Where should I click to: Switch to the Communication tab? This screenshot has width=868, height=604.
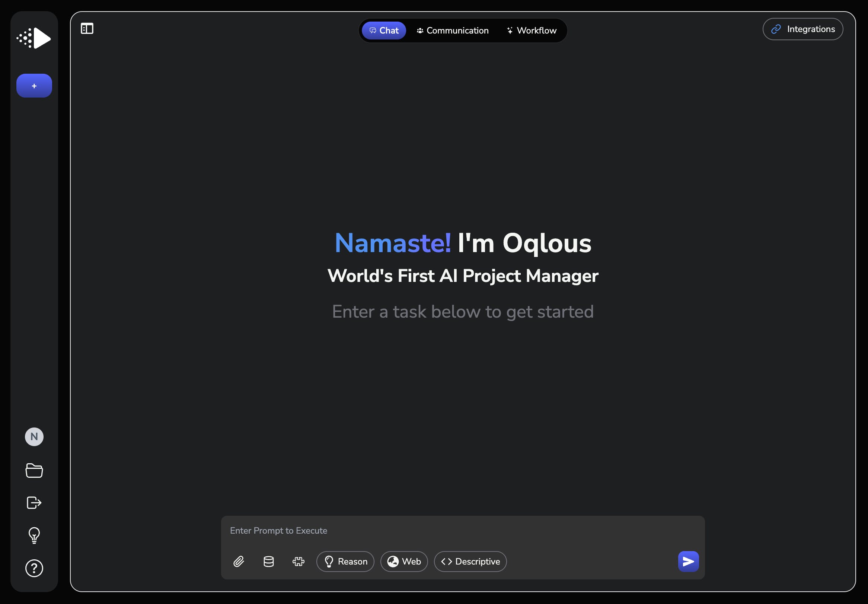453,30
